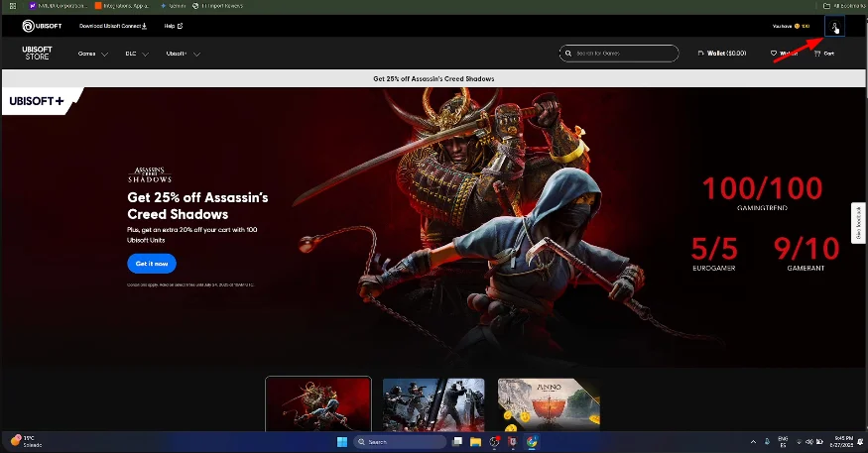Screen dimensions: 868x453
Task: Open the Give feedback side tab
Action: pos(858,223)
